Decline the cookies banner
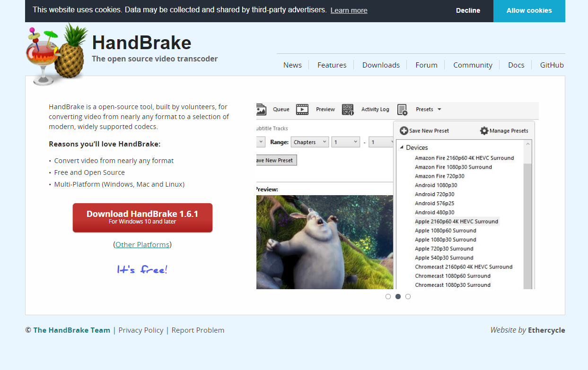The image size is (588, 370). pos(468,10)
